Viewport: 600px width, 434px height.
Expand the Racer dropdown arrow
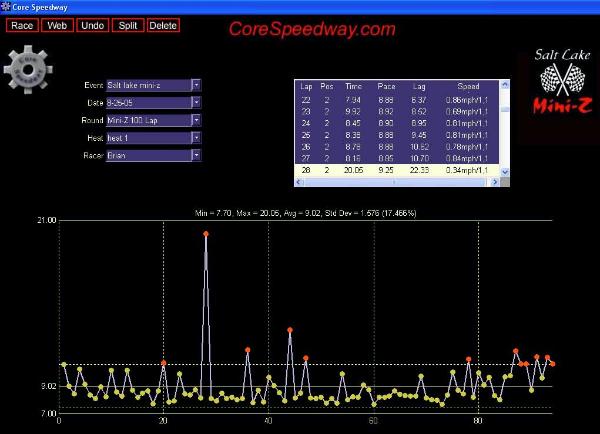[196, 155]
